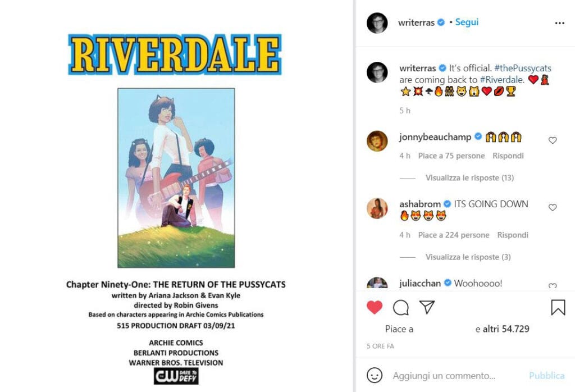Viewport: 575px width, 392px height.
Task: Click the comment speech bubble icon
Action: pos(401,307)
